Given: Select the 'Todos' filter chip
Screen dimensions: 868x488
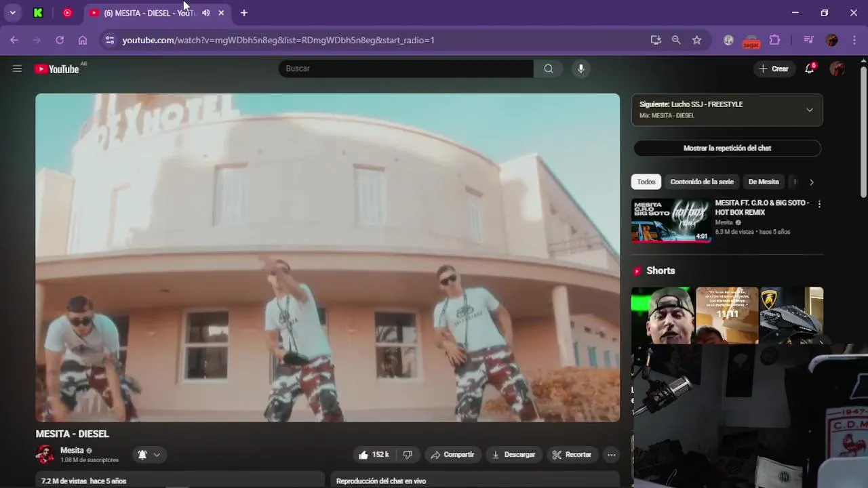Looking at the screenshot, I should [646, 182].
